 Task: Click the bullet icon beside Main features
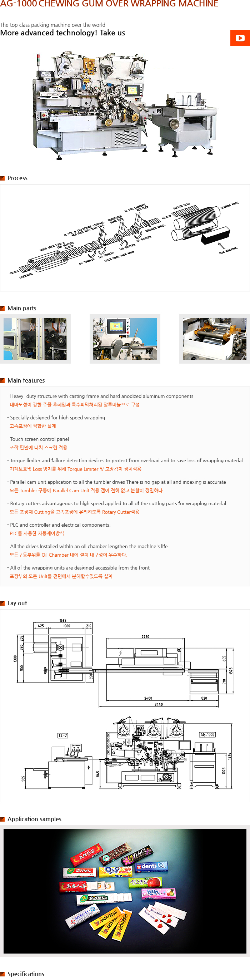[2, 380]
